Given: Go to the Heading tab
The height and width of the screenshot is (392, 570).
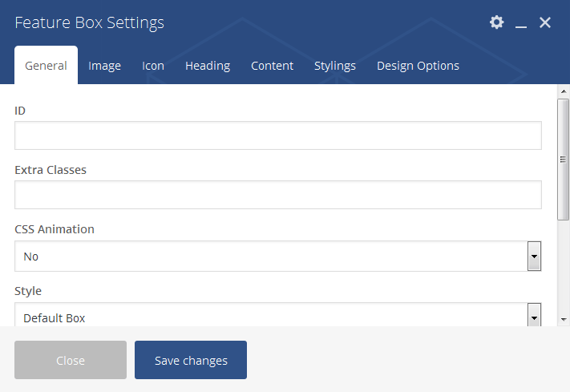Looking at the screenshot, I should [x=208, y=66].
